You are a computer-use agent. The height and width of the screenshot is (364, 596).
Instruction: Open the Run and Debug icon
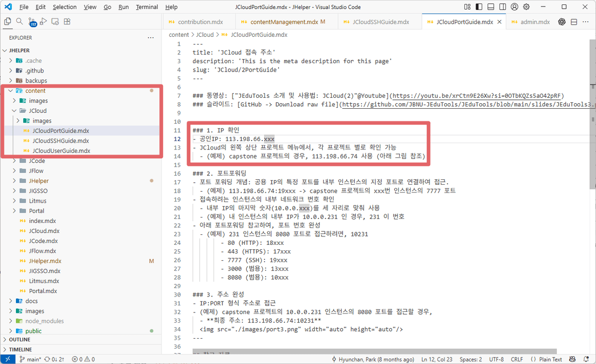[43, 22]
